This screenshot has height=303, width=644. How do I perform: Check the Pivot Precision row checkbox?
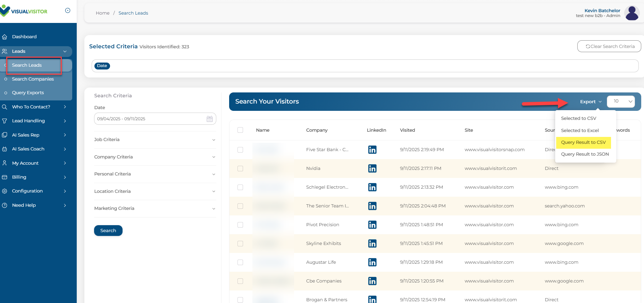coord(240,225)
